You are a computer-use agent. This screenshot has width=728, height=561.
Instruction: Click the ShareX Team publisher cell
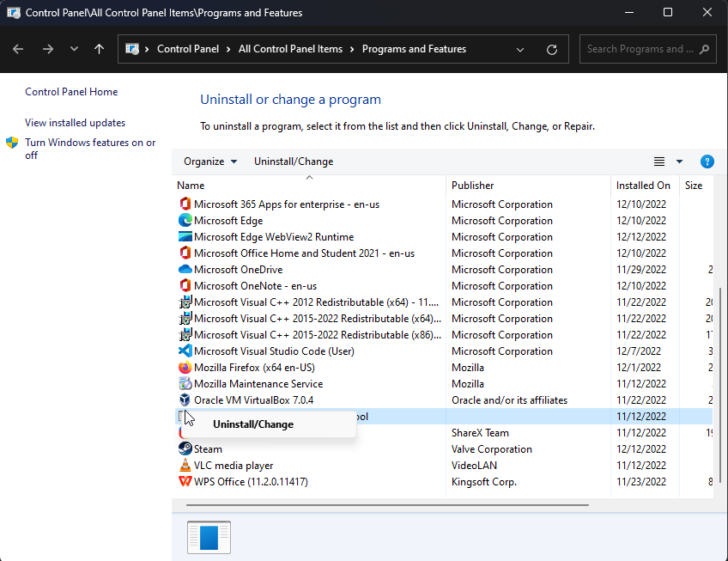(x=480, y=433)
